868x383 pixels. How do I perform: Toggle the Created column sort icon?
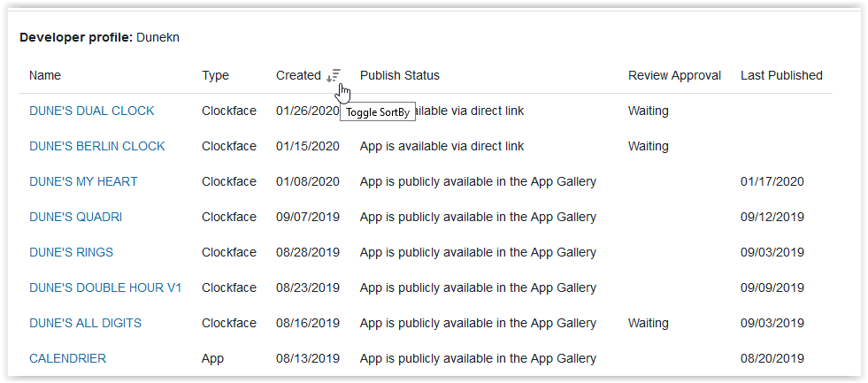(x=334, y=76)
